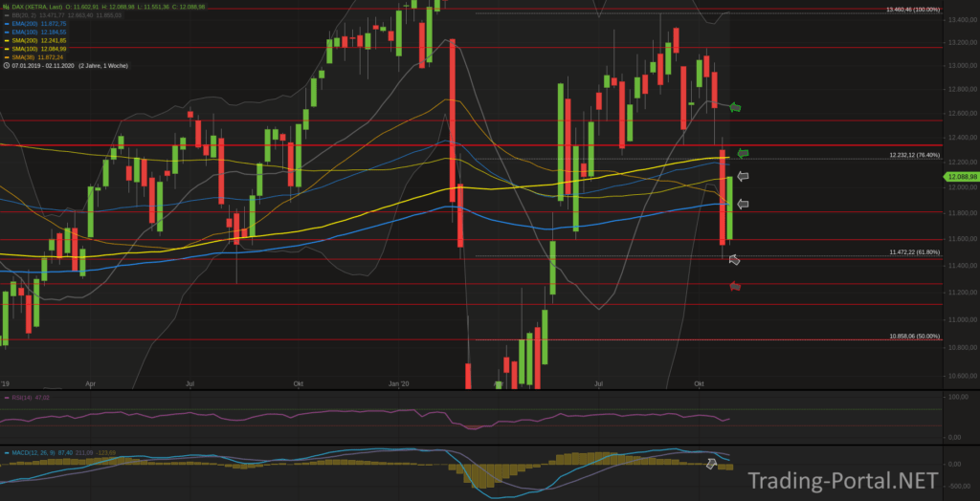Click the closing price C: 12.088,98 in legend
Viewport: 980px width, 501px height.
pyautogui.click(x=189, y=7)
